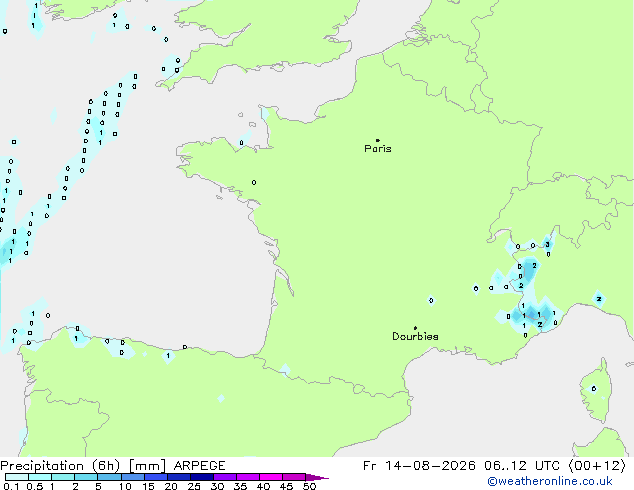
Task: Click the '(00+12)' forecast run label
Action: (597, 466)
